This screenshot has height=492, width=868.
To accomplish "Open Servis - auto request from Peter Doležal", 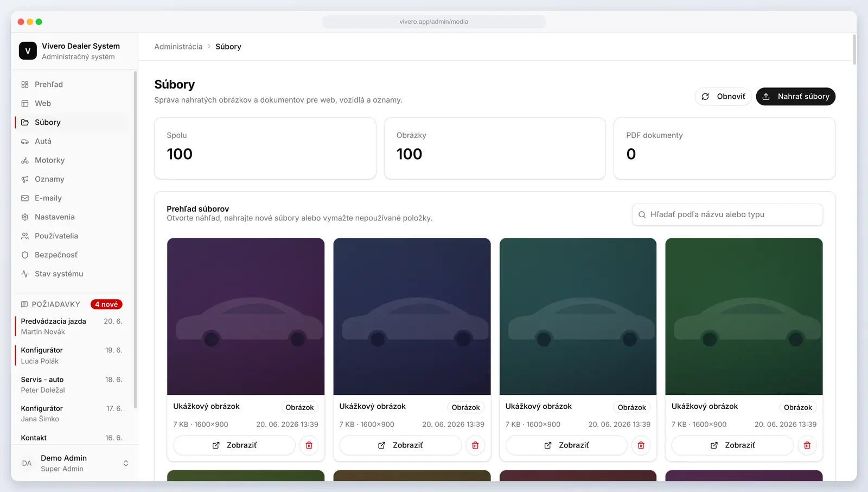I will point(72,384).
